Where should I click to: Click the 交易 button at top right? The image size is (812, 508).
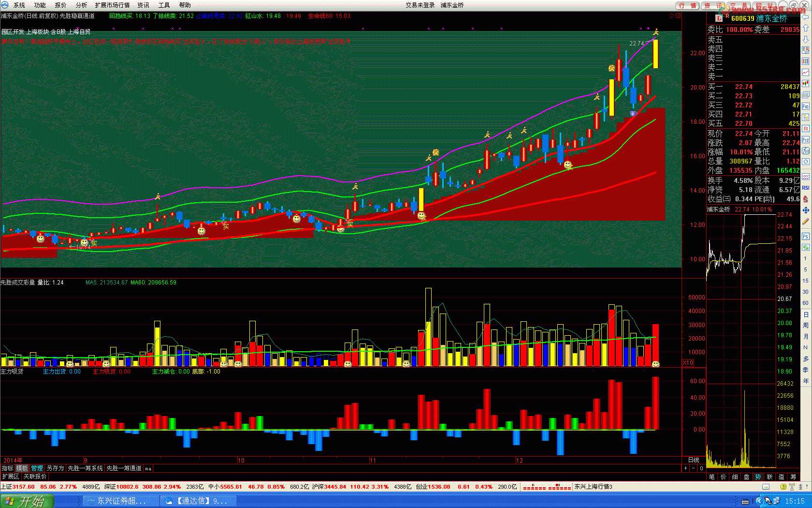[739, 6]
